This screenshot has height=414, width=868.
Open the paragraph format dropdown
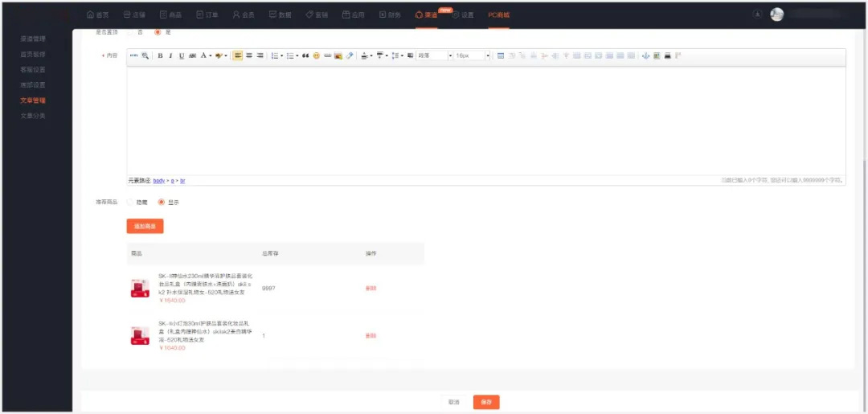click(435, 55)
